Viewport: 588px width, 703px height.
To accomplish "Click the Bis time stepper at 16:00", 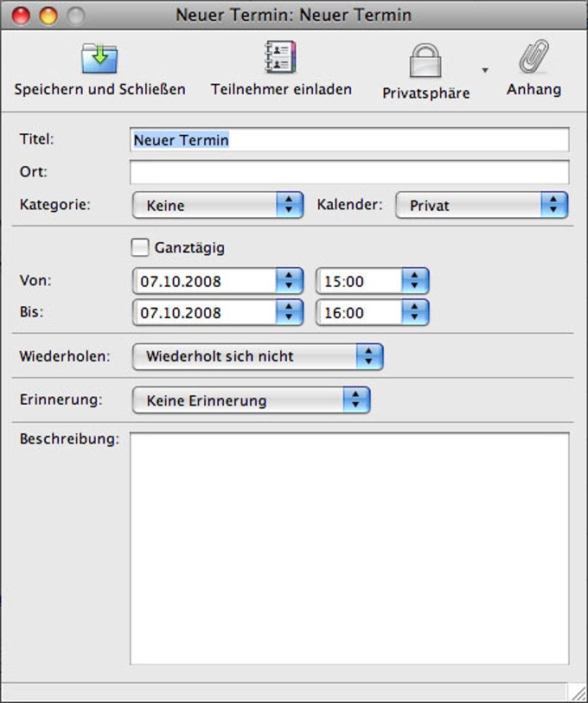I will coord(415,312).
